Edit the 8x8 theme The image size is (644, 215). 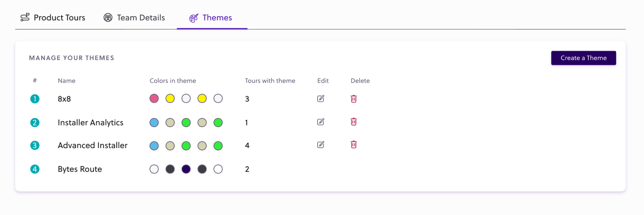pos(321,99)
